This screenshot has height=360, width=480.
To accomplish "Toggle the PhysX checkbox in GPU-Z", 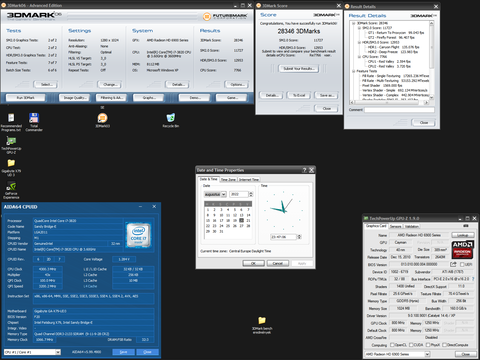I will (x=428, y=345).
